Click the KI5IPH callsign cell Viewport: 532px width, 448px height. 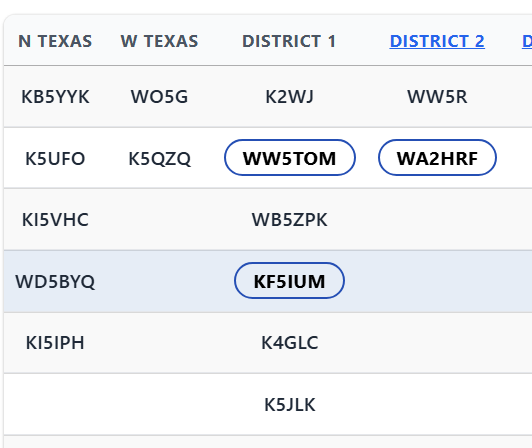[55, 343]
